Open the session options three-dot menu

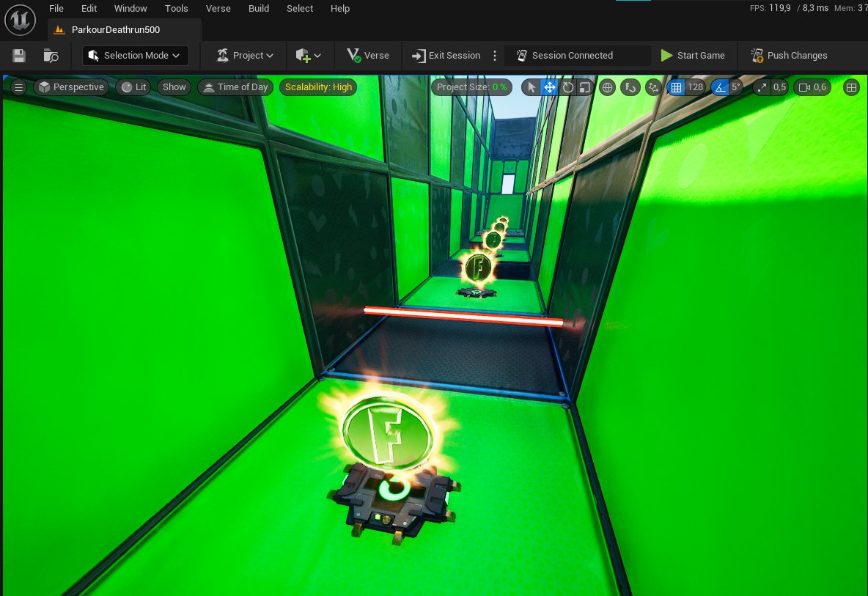[x=495, y=55]
